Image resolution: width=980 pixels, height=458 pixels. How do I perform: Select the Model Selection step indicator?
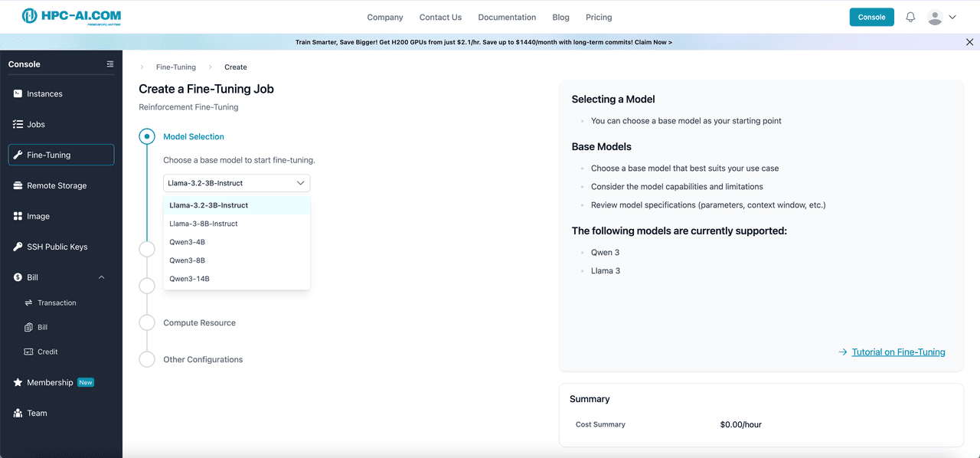coord(147,136)
